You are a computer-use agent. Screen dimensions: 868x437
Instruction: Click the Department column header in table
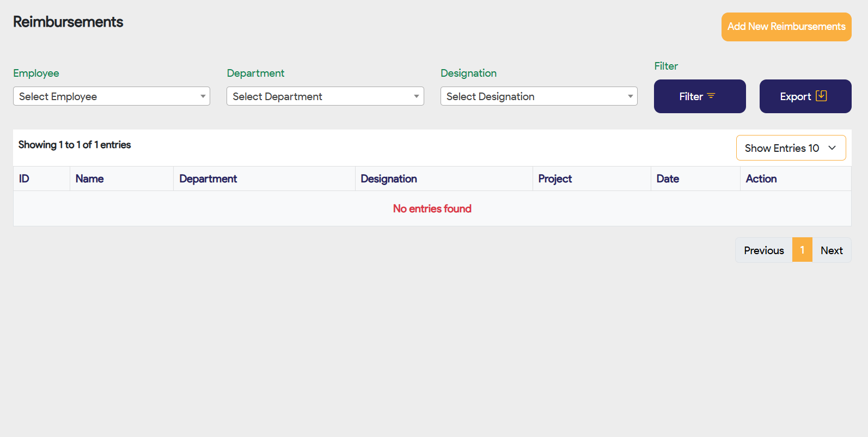coord(208,179)
